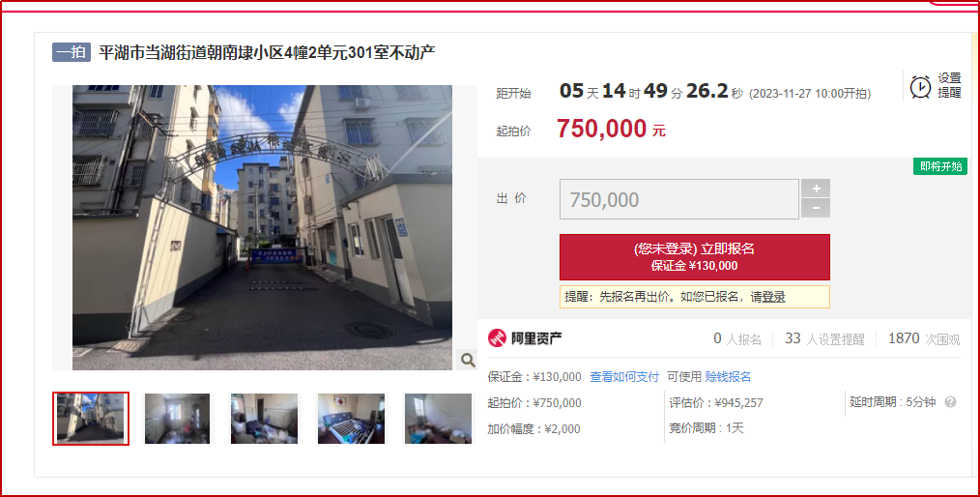Click the magnifier zoom icon on photo
The image size is (980, 497).
pyautogui.click(x=468, y=360)
